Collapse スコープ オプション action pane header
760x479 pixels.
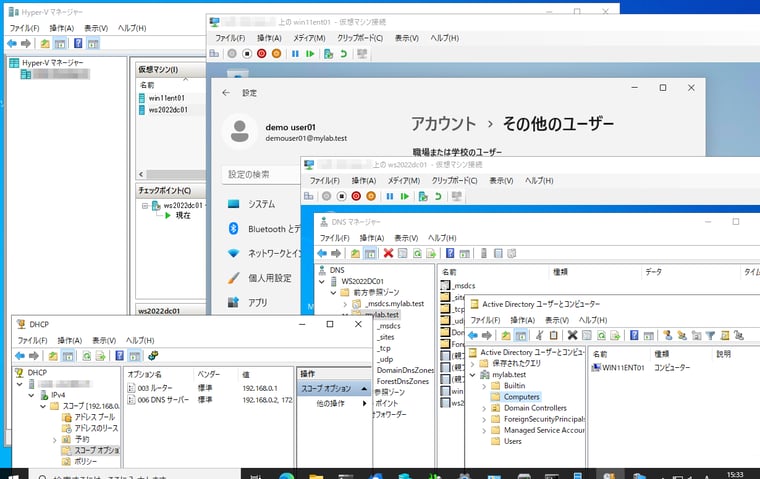click(x=364, y=389)
